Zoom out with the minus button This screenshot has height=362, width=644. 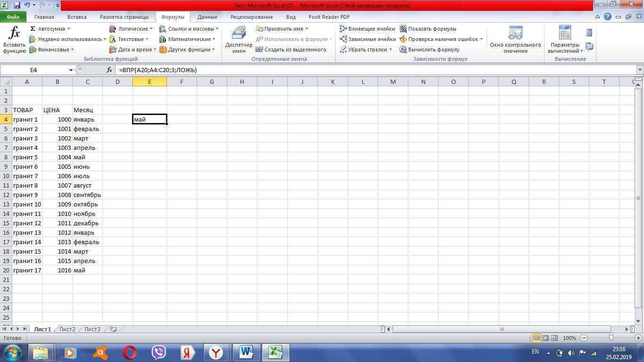coord(584,338)
